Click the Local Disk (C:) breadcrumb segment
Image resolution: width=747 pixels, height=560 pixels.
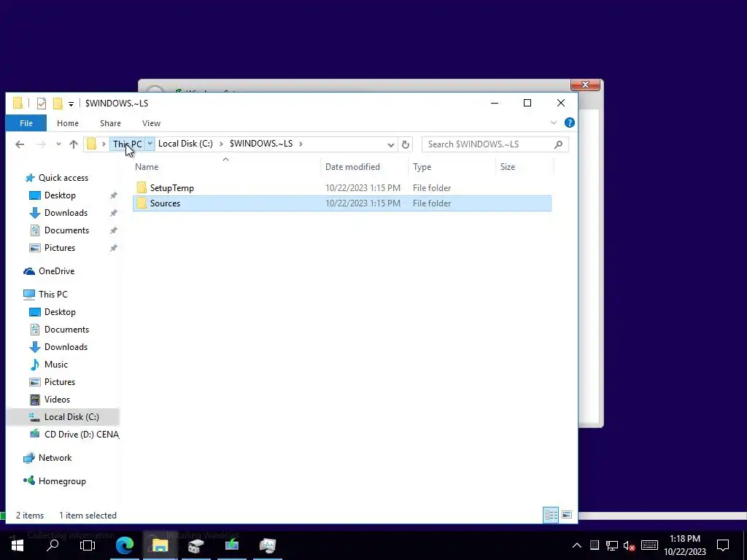point(185,144)
